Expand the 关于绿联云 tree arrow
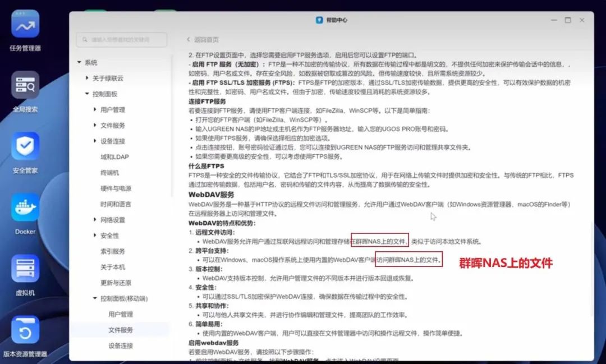Image resolution: width=606 pixels, height=364 pixels. click(x=87, y=78)
